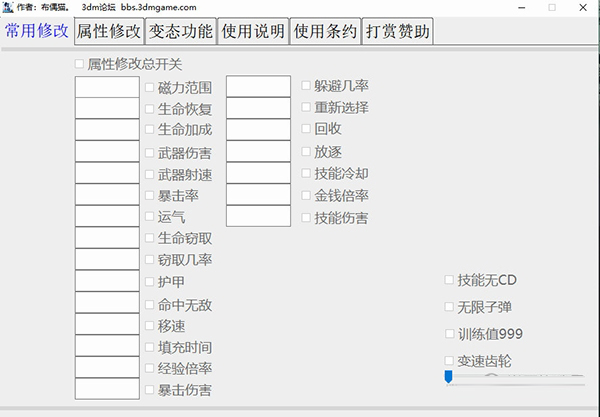This screenshot has height=417, width=600.
Task: Click the input box for 移速
Action: point(107,324)
